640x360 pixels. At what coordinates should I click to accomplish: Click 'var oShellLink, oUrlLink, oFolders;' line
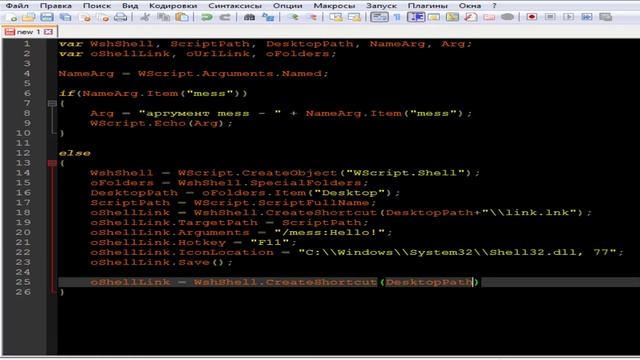pyautogui.click(x=197, y=54)
